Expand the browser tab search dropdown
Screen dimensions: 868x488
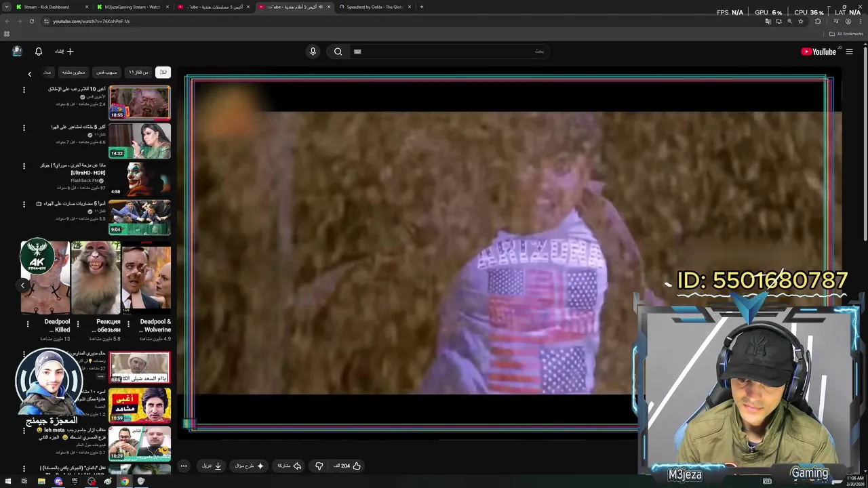pyautogui.click(x=6, y=7)
